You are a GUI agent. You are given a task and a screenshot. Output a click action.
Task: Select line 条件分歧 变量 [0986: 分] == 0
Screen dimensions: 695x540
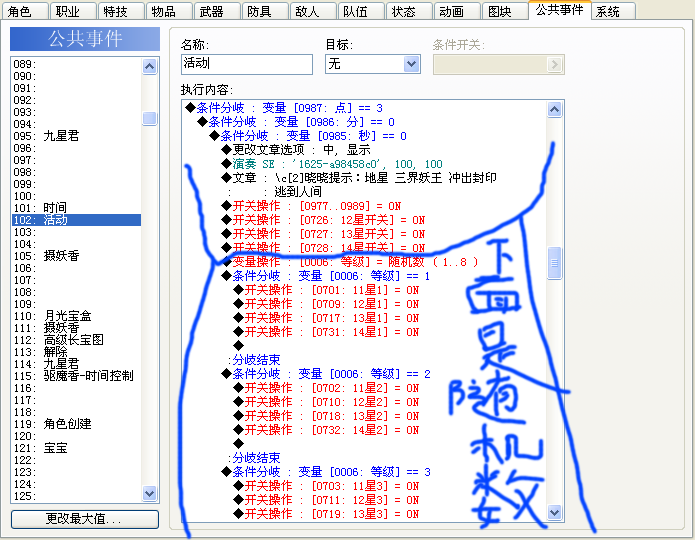coord(296,122)
